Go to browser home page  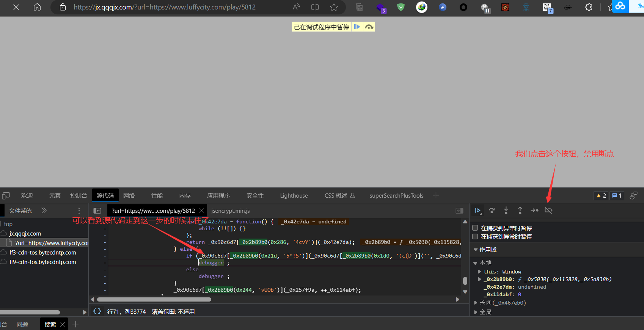pyautogui.click(x=37, y=7)
